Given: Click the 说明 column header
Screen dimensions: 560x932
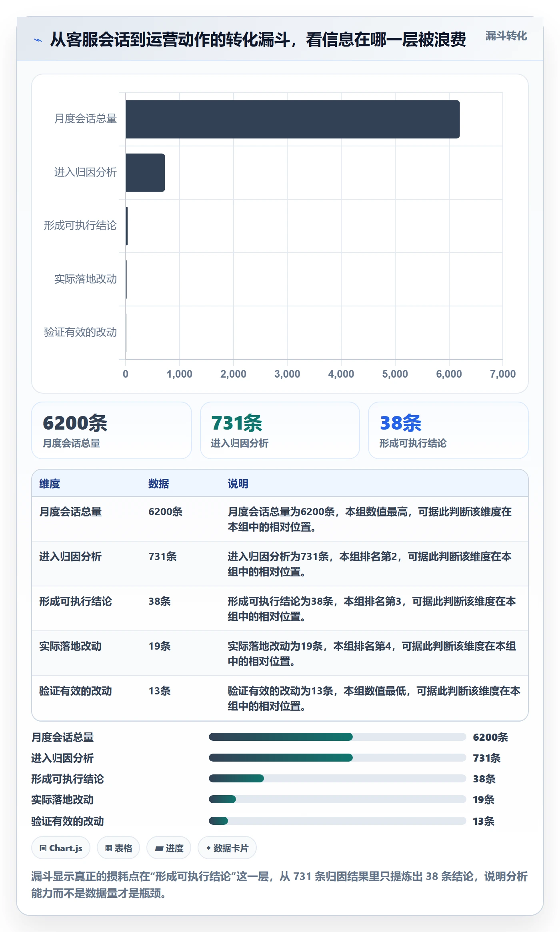Looking at the screenshot, I should pos(238,484).
